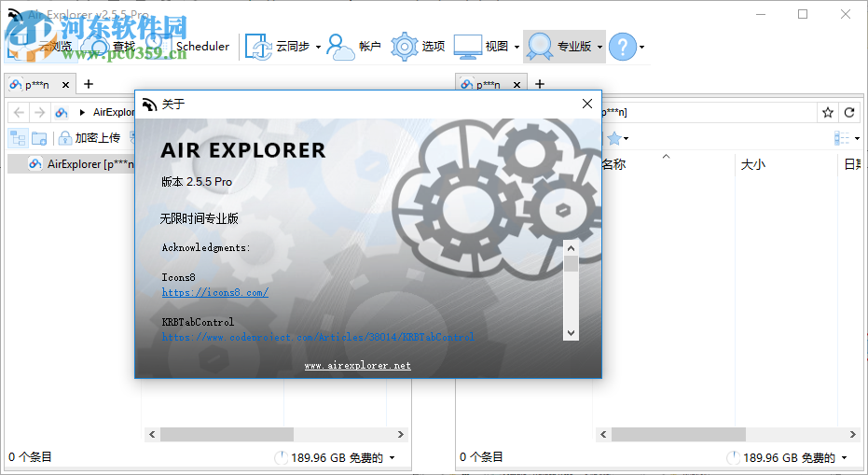
Task: Refresh the right pane
Action: pyautogui.click(x=849, y=113)
